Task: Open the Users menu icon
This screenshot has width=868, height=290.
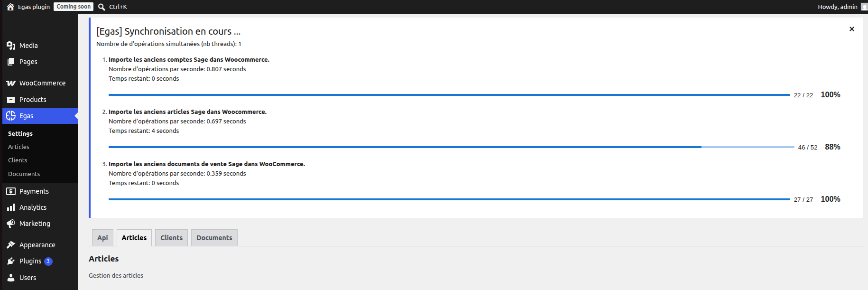Action: 11,278
